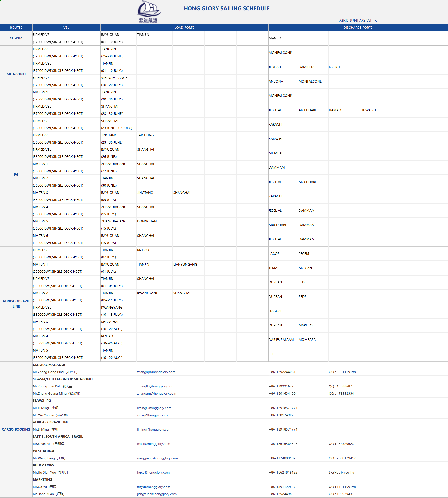Select the CARGO BOOKING cell

(16, 429)
